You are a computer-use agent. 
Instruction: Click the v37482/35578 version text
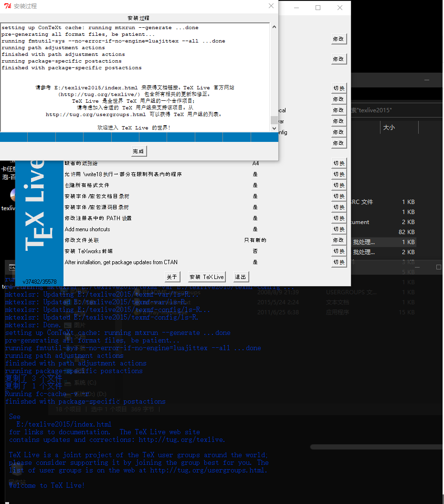point(40,281)
